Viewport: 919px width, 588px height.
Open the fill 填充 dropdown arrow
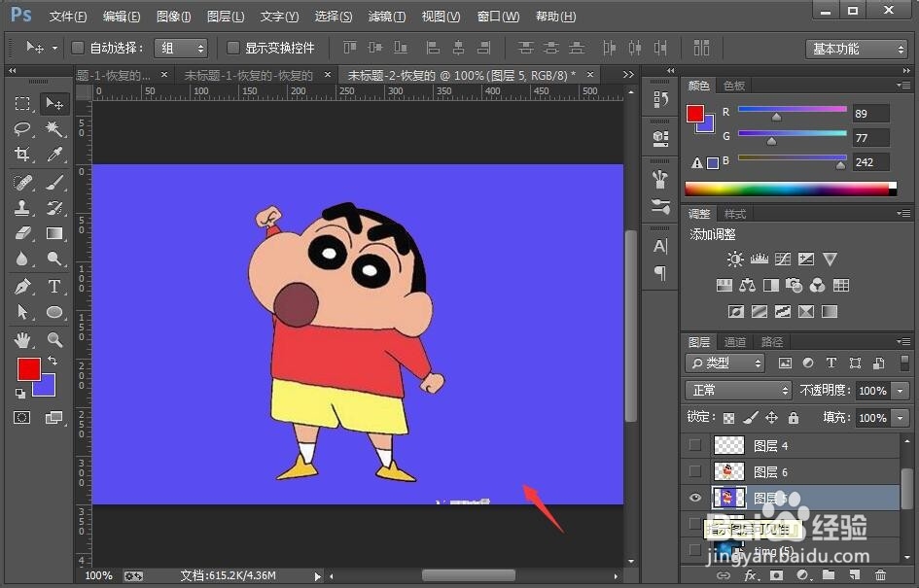coord(900,418)
